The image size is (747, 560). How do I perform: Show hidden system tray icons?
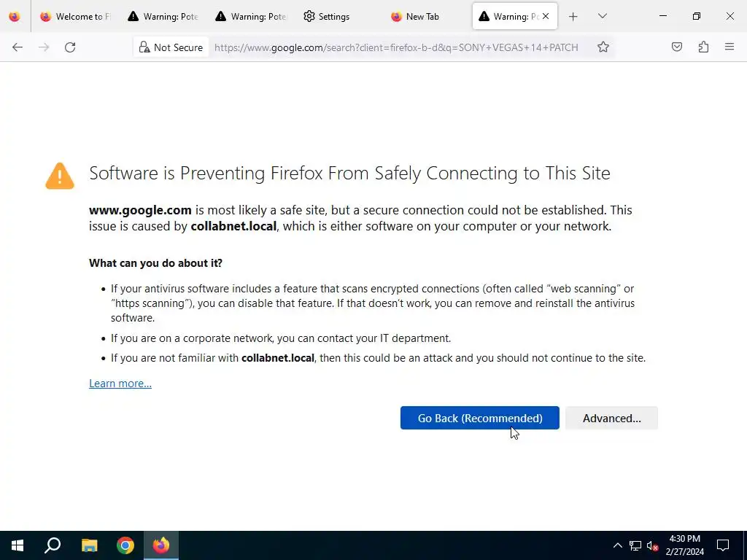617,545
